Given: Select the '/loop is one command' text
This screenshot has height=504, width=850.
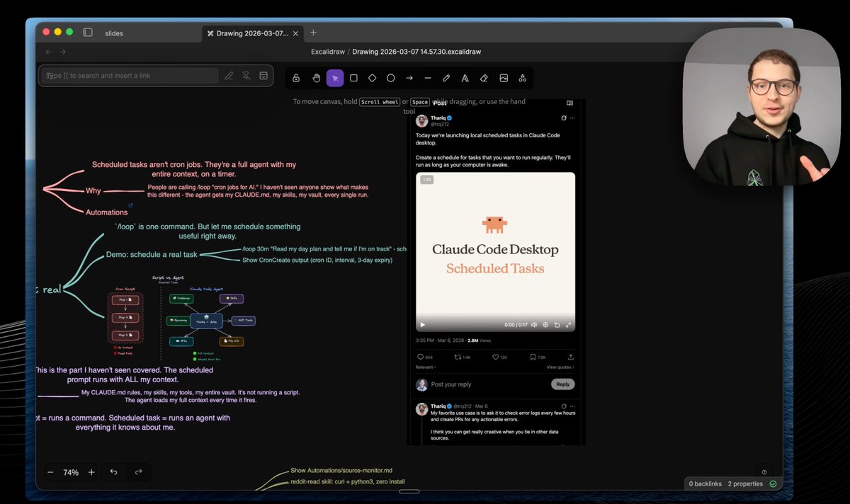Looking at the screenshot, I should click(x=208, y=231).
